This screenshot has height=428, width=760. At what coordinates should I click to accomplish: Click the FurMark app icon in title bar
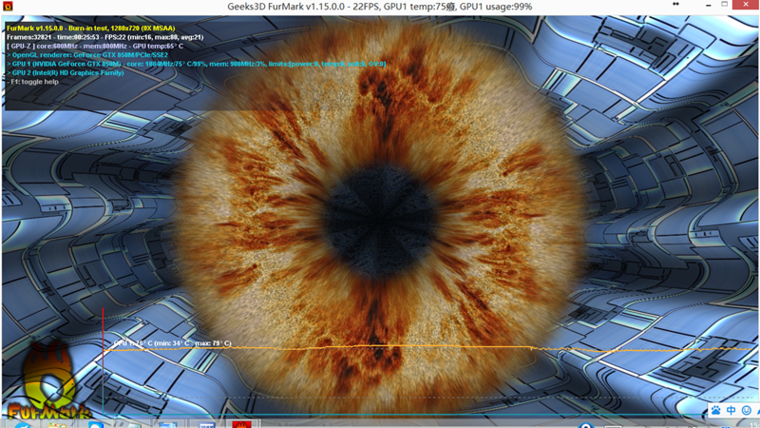8,6
